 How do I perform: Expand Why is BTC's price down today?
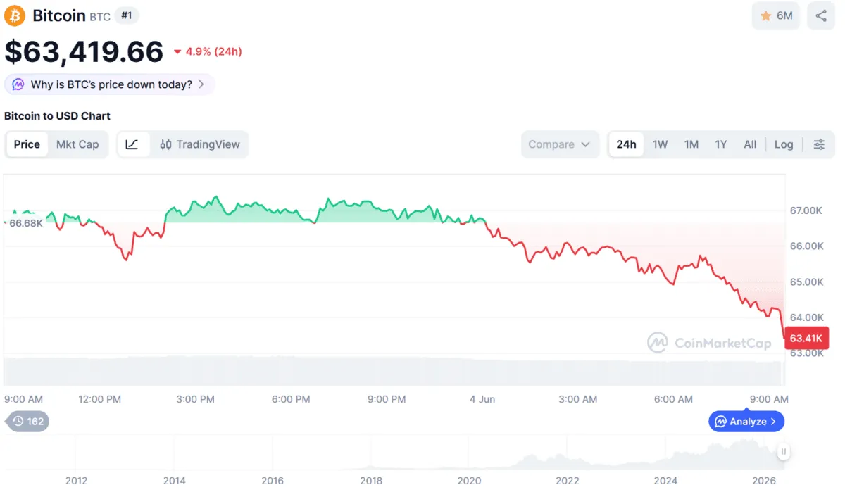110,84
